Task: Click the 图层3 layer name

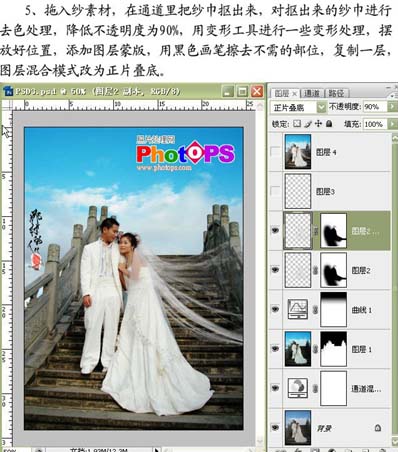Action: [325, 192]
